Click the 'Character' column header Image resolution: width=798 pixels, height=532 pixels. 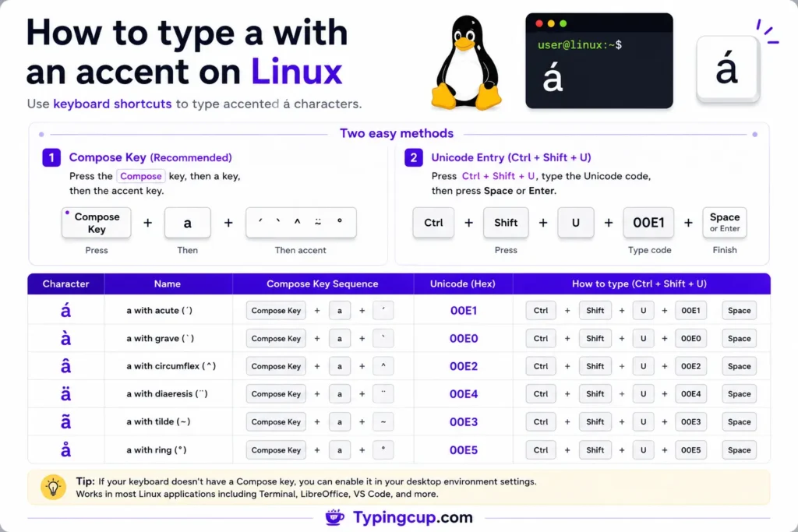point(65,284)
